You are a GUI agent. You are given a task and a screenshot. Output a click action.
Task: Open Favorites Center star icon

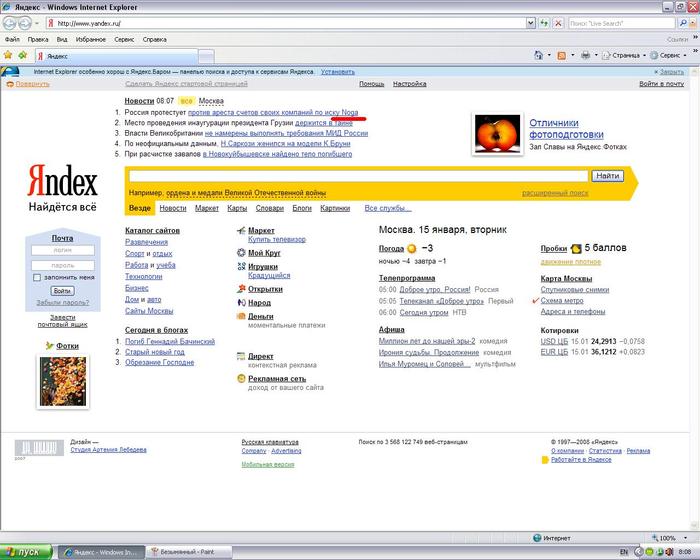point(8,55)
